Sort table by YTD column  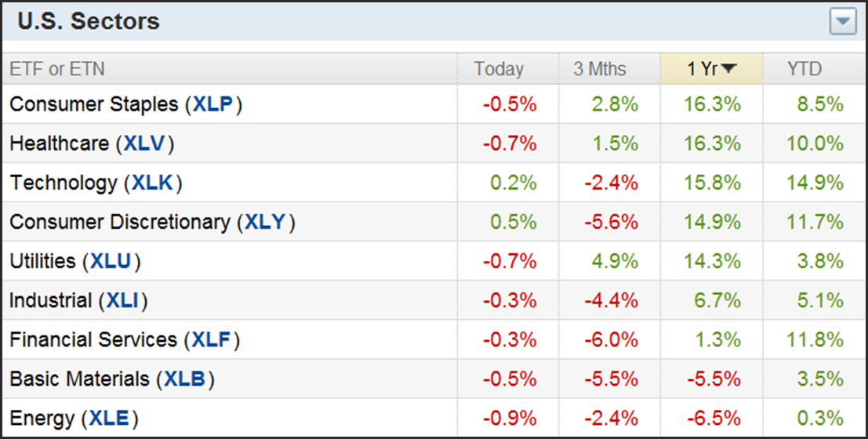pyautogui.click(x=804, y=69)
